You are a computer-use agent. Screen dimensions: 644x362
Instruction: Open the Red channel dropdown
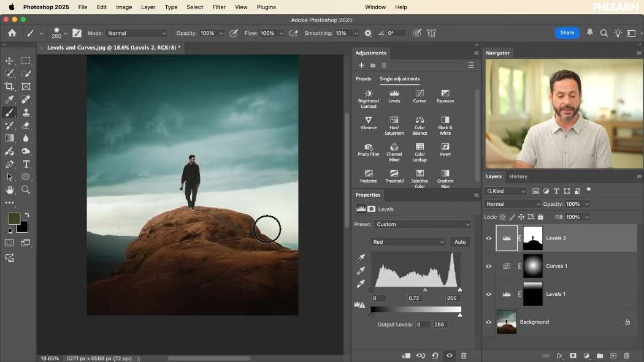407,242
